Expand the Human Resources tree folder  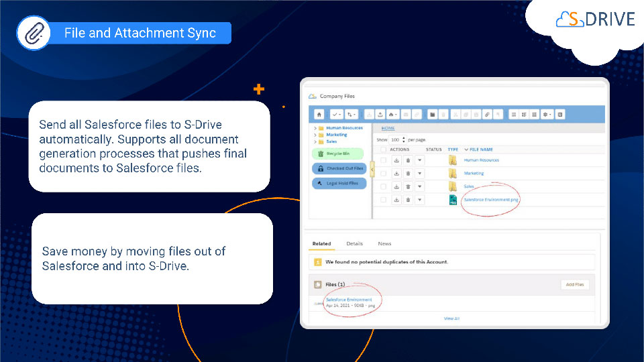coord(315,128)
